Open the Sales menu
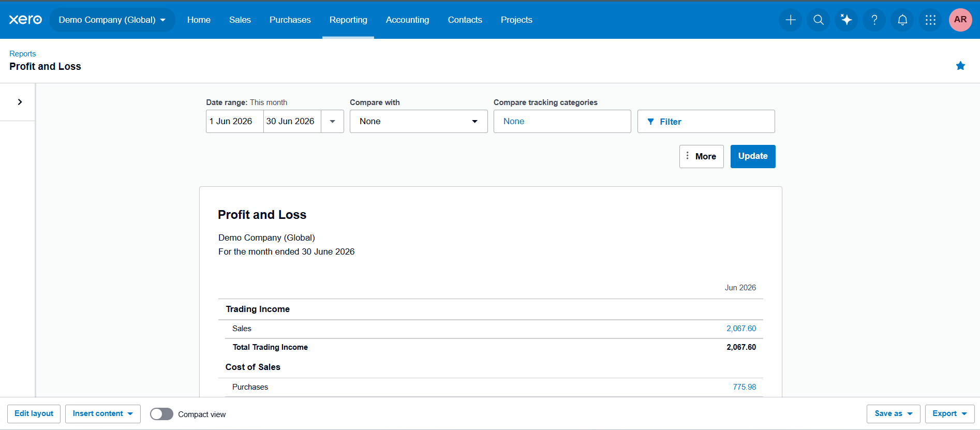The image size is (980, 430). (x=240, y=20)
